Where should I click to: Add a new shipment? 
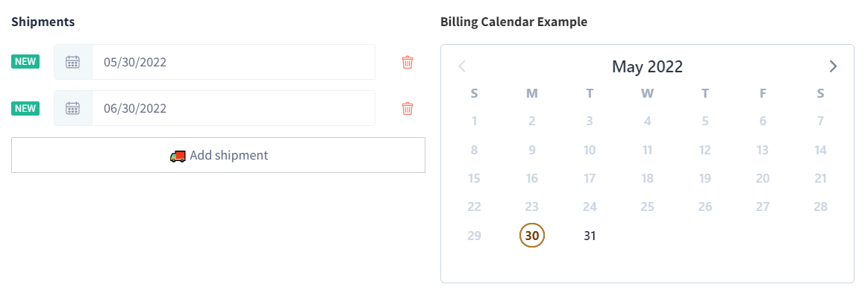point(218,155)
